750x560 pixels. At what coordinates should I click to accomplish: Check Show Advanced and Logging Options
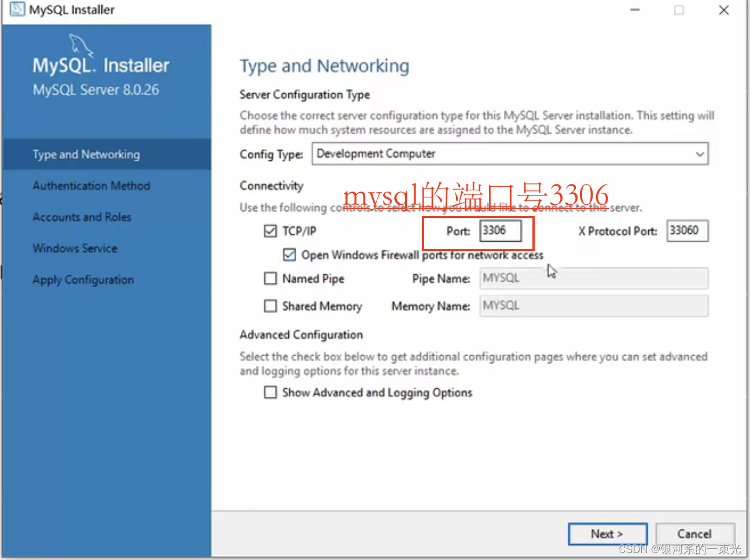(270, 393)
